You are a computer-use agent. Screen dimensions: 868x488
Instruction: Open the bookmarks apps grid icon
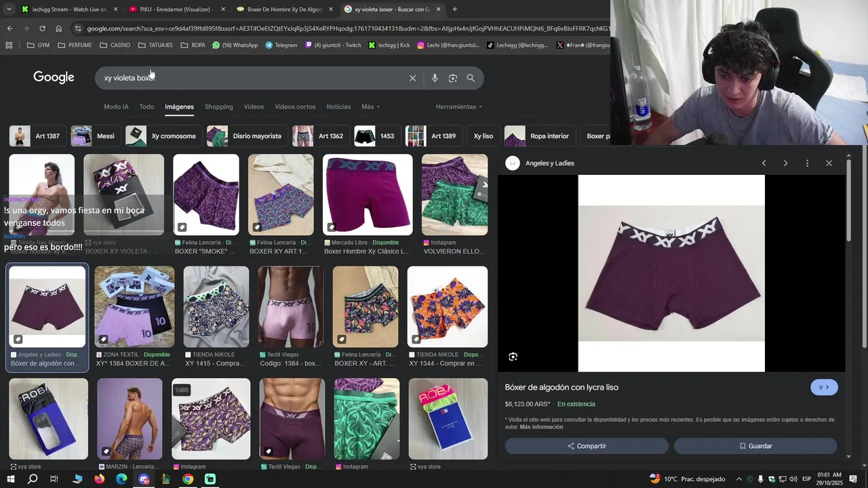pyautogui.click(x=9, y=45)
